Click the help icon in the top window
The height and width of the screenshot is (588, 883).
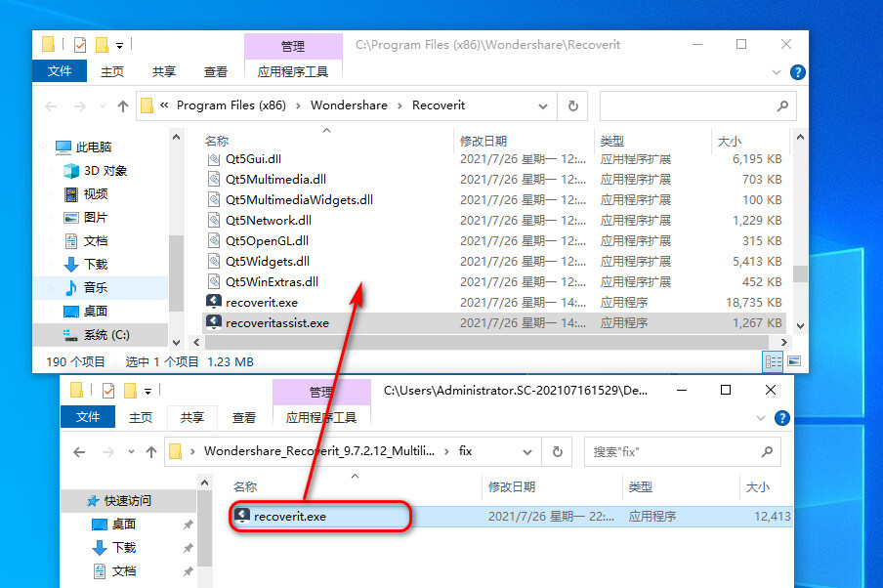797,72
